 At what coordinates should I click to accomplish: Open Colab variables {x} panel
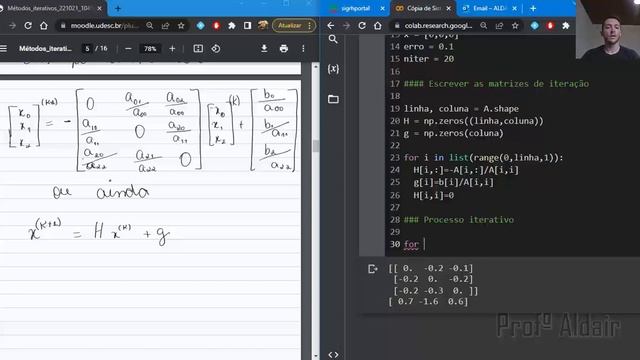[333, 69]
